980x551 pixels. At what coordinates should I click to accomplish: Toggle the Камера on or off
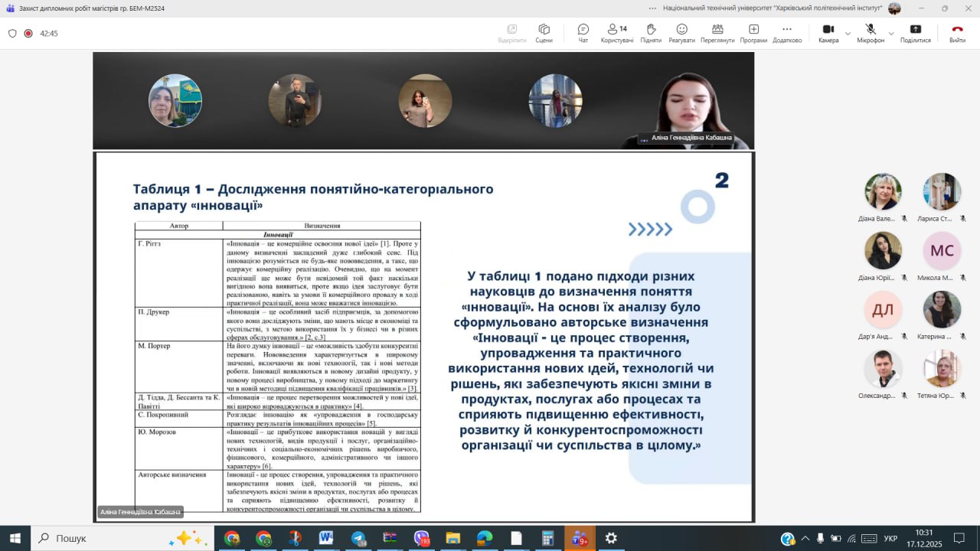click(x=828, y=33)
